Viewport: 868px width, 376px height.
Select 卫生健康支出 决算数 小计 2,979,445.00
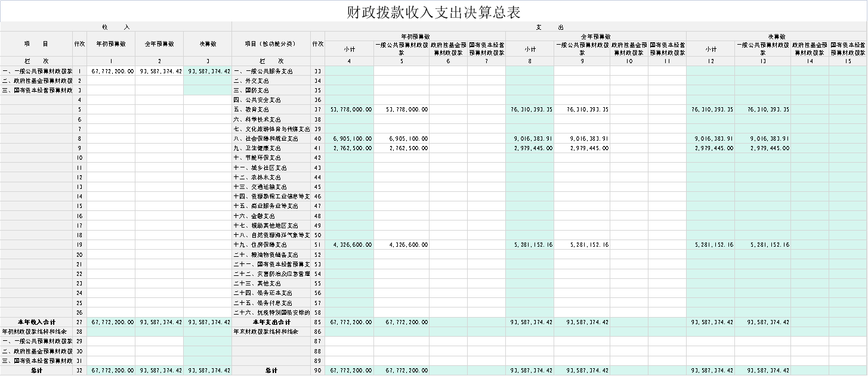pos(711,148)
